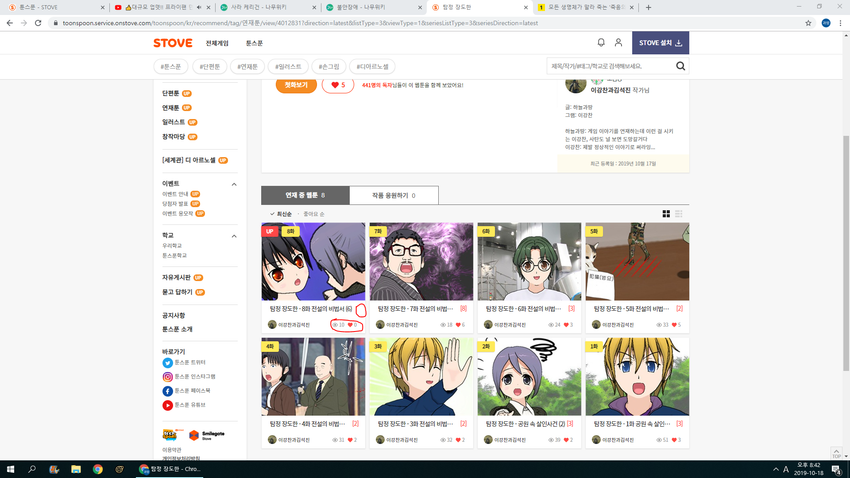Open the 연재 중 웹툰 tab
850x478 pixels.
point(305,195)
